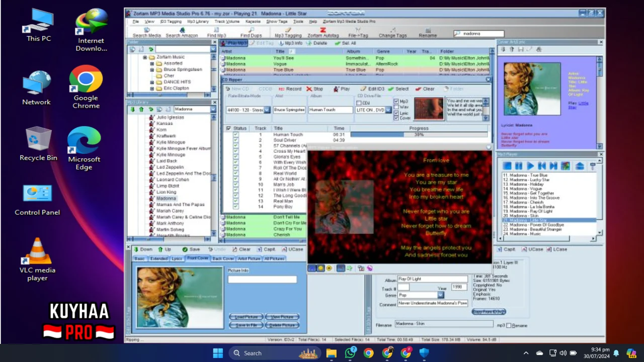Click Clear in the CD Ripper toolbar

pos(425,89)
